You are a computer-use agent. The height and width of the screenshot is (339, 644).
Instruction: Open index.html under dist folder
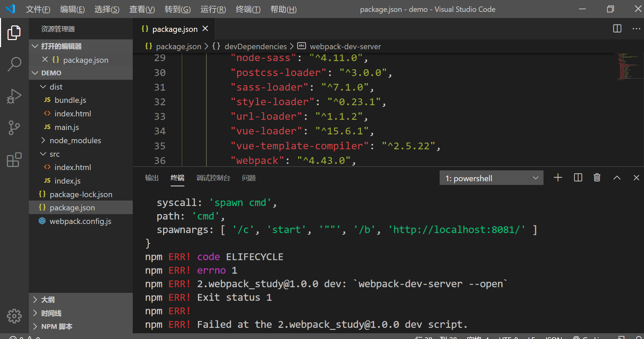tap(81, 114)
